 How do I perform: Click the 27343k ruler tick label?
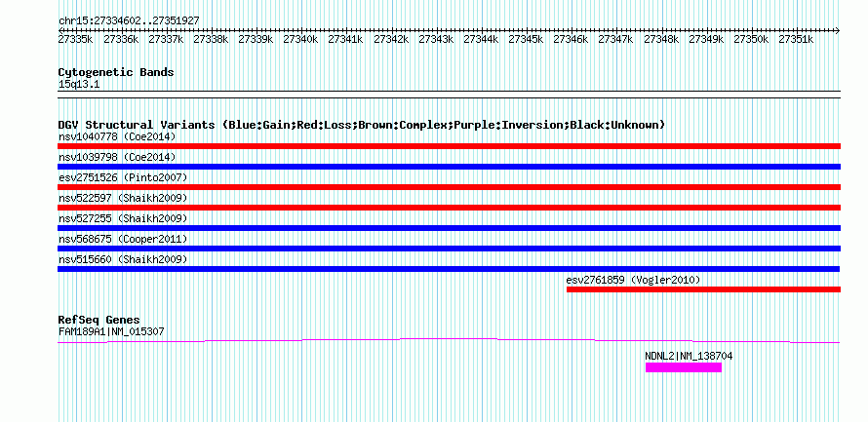(x=436, y=39)
